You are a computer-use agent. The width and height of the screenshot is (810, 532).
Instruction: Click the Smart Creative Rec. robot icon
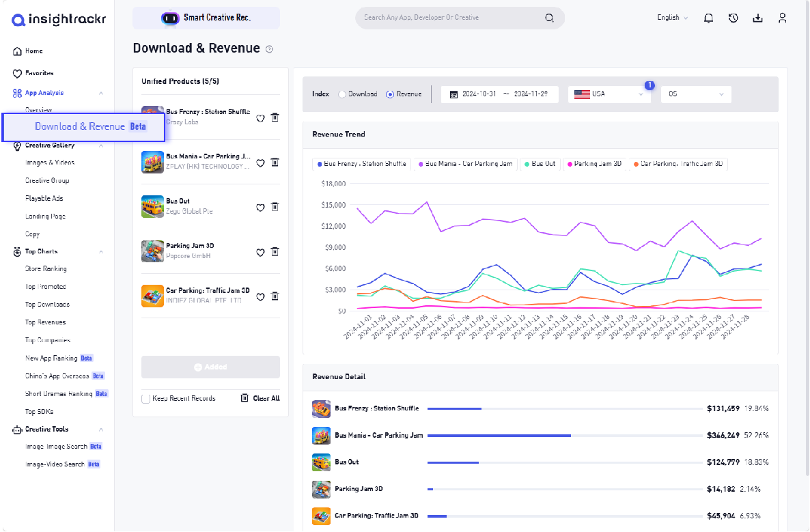170,18
